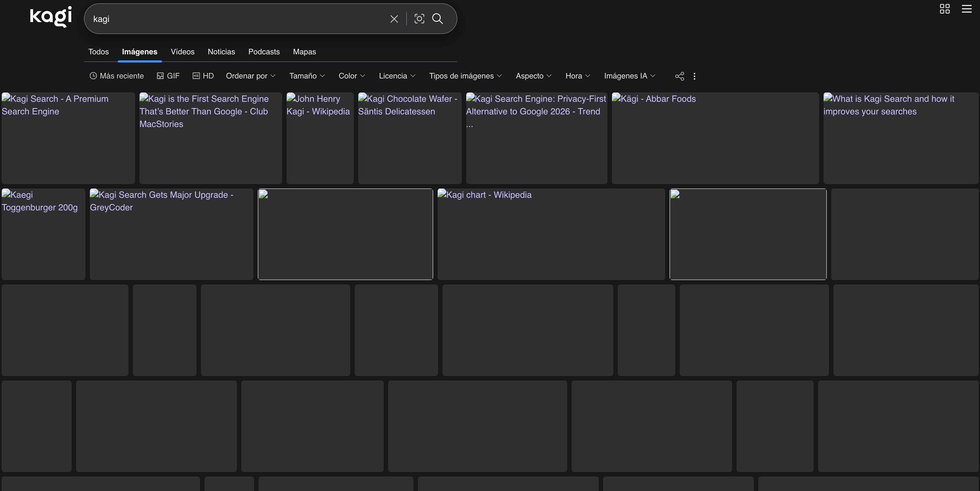Open Kagi chart - Wikipedia image
This screenshot has height=491, width=980.
(551, 234)
